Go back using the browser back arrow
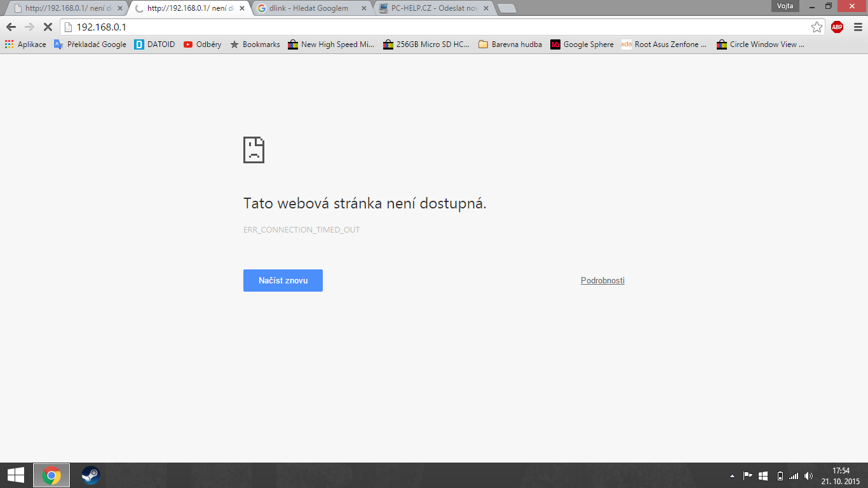Viewport: 868px width, 488px height. coord(11,27)
